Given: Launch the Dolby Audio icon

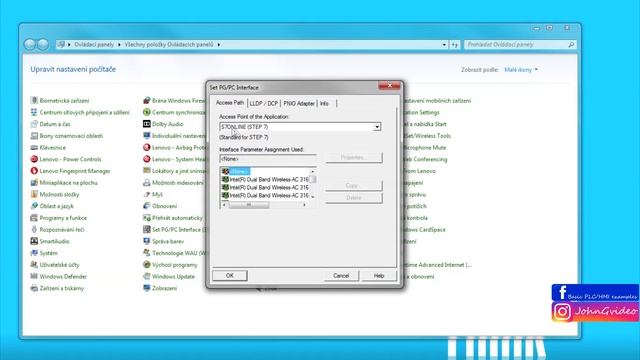Looking at the screenshot, I should click(x=147, y=124).
